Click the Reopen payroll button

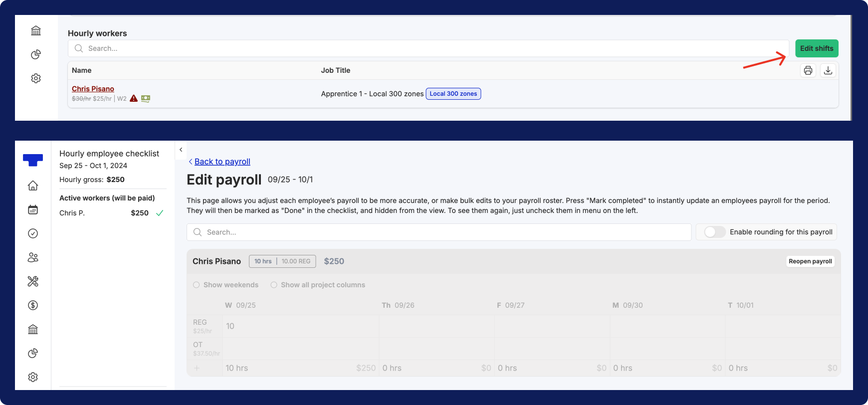[810, 261]
